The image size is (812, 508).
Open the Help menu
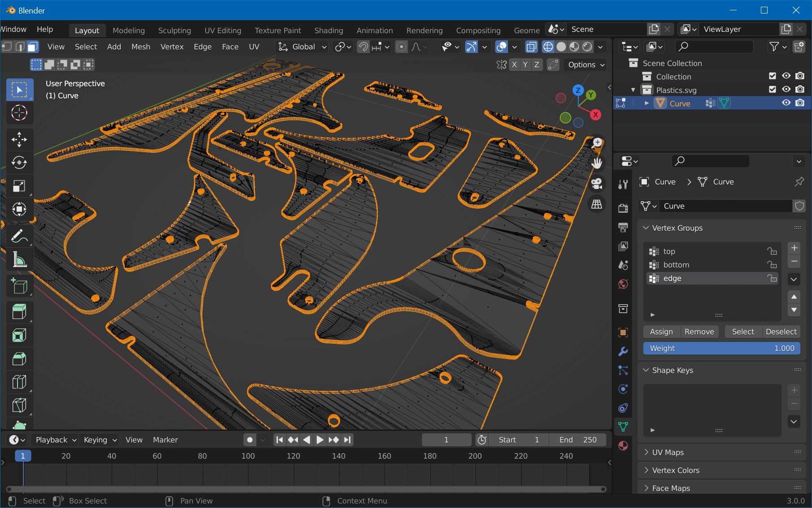[x=45, y=29]
